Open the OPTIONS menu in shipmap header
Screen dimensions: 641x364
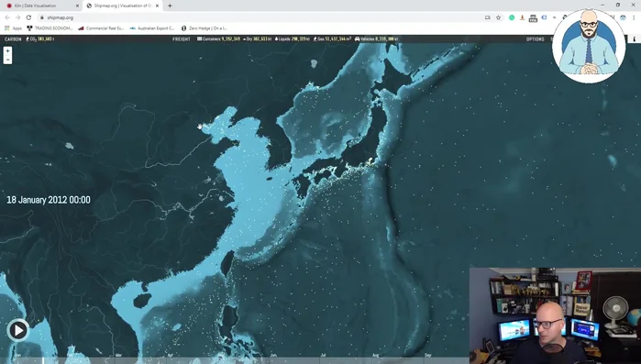click(x=536, y=39)
